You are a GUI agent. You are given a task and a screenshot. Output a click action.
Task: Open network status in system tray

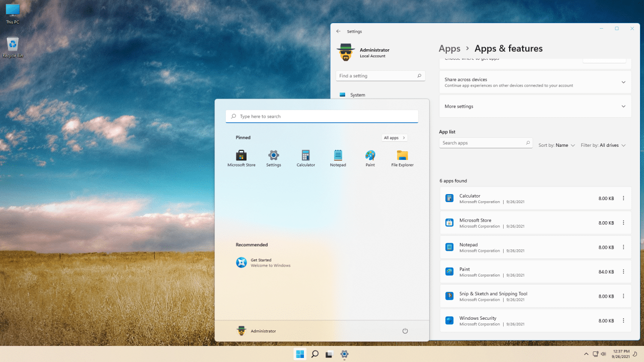[x=595, y=354]
